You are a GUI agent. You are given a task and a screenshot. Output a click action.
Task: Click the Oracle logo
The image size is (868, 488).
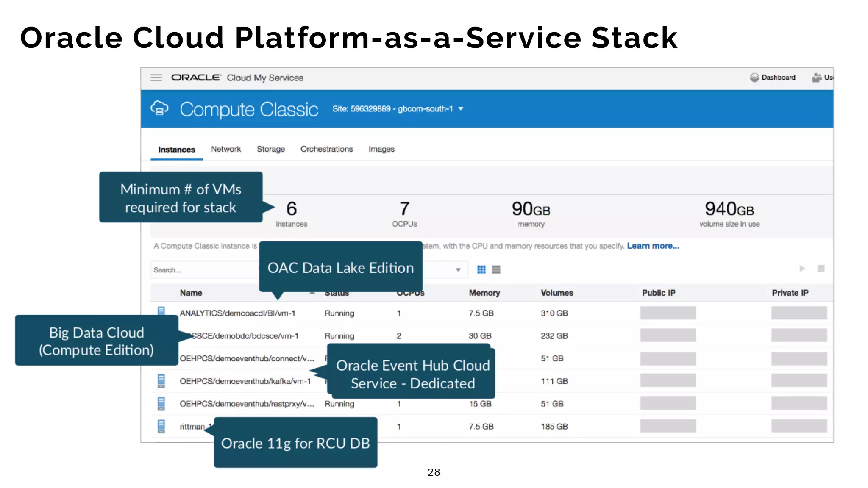point(196,78)
